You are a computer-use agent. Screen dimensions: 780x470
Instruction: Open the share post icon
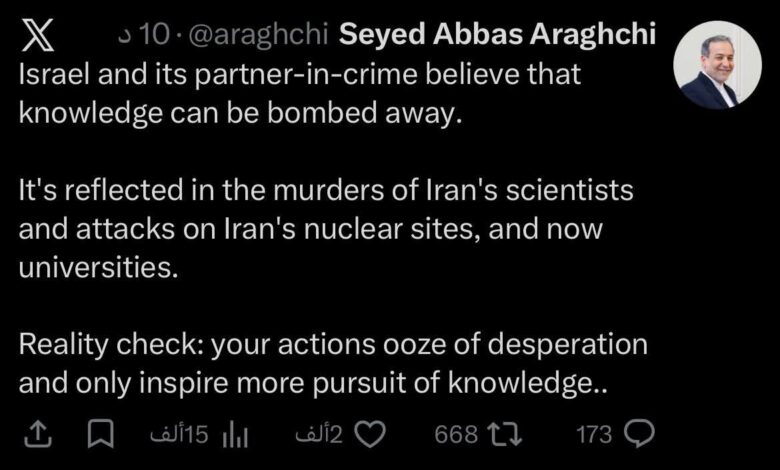36,434
